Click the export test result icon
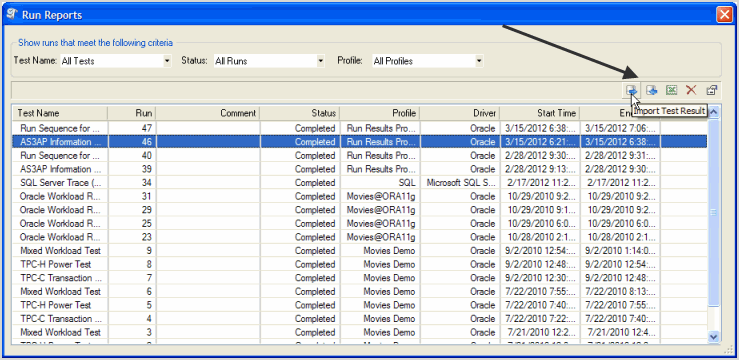This screenshot has height=360, width=739. [x=652, y=90]
